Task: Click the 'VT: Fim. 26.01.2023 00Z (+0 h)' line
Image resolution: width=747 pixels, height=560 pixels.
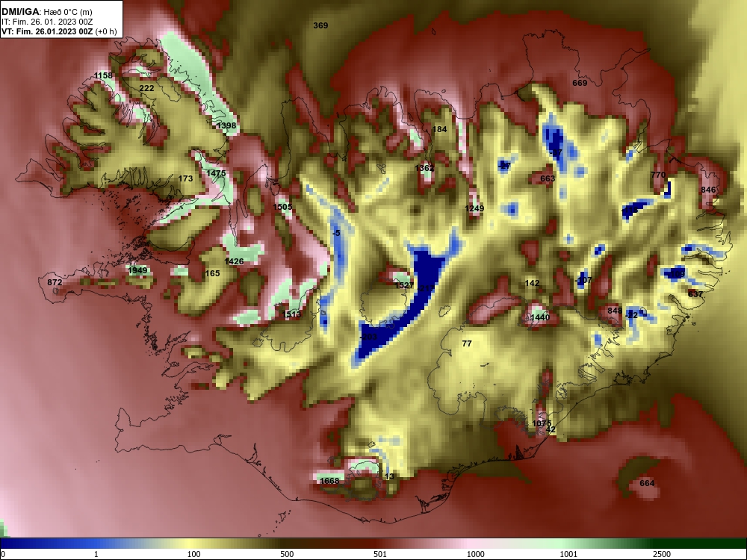Action: coord(58,31)
